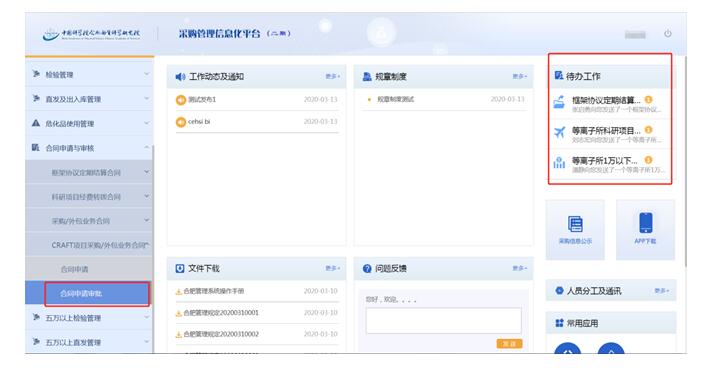
Task: Open the 规章制度测试 entry
Action: [396, 99]
